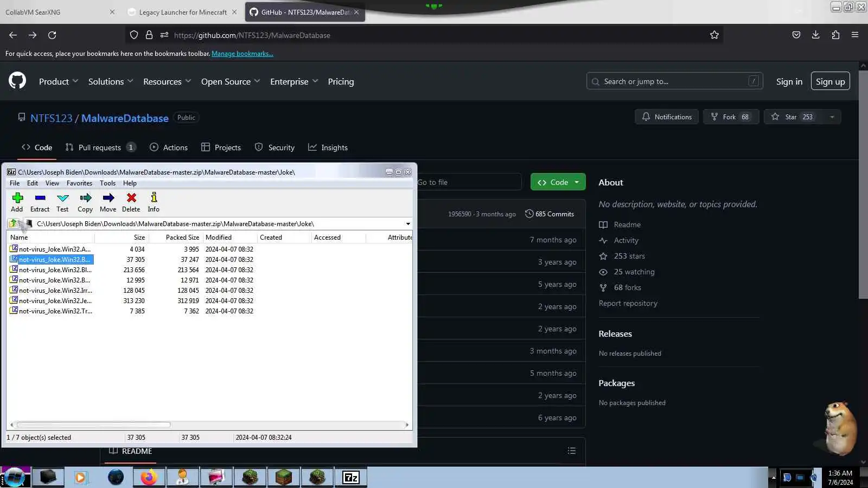Viewport: 868px width, 488px height.
Task: Click the site lock icon in address bar
Action: 149,35
